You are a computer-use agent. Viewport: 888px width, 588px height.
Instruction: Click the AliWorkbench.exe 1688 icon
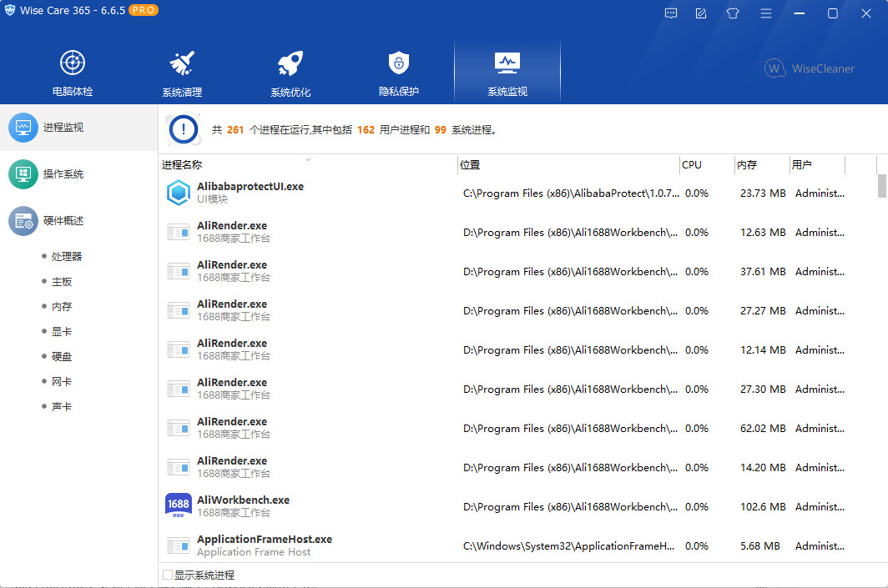click(x=179, y=506)
